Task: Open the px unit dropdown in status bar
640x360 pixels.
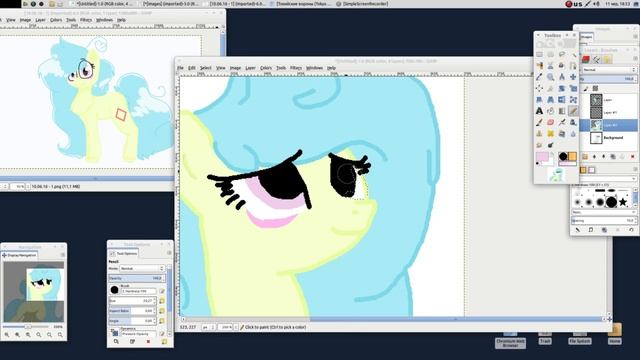Action: pos(209,327)
